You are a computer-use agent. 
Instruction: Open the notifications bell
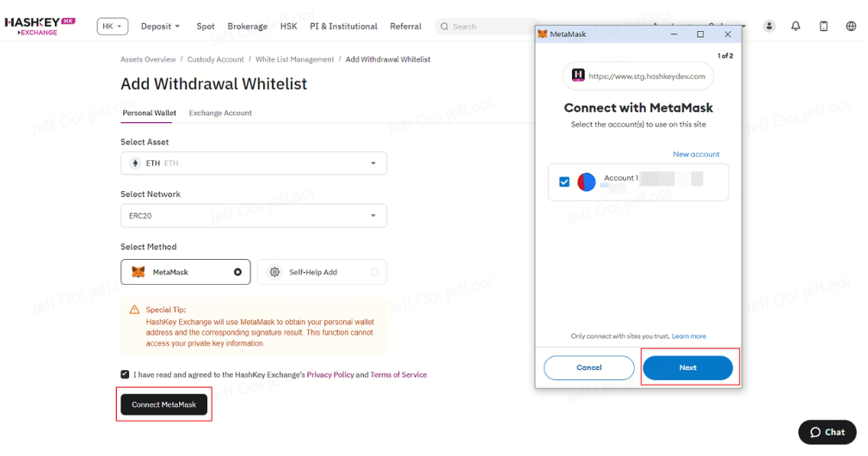(x=796, y=26)
